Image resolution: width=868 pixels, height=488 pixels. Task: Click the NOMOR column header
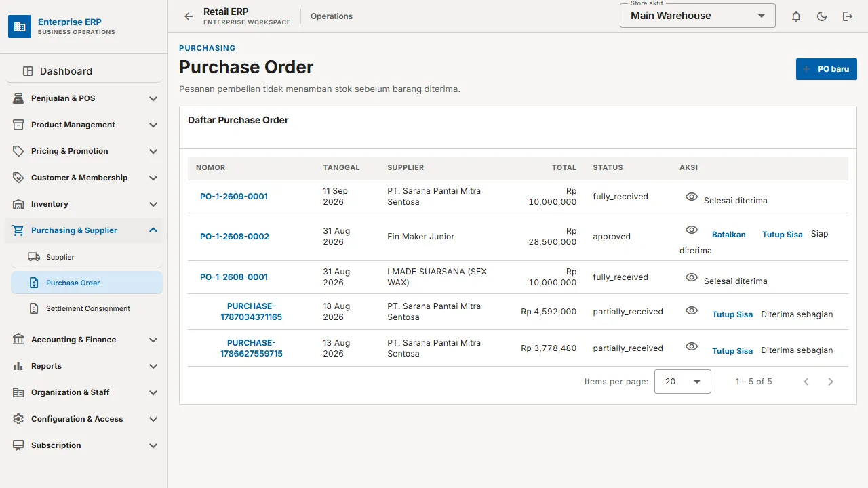pyautogui.click(x=211, y=167)
